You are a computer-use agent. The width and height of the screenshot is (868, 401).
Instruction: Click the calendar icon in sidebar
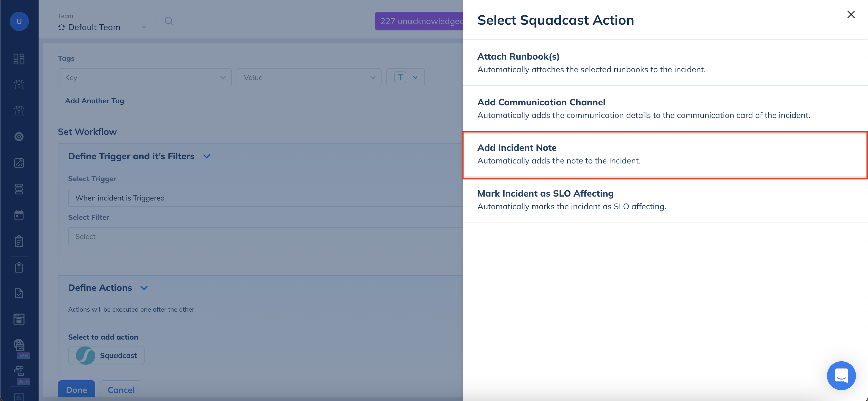pos(19,215)
